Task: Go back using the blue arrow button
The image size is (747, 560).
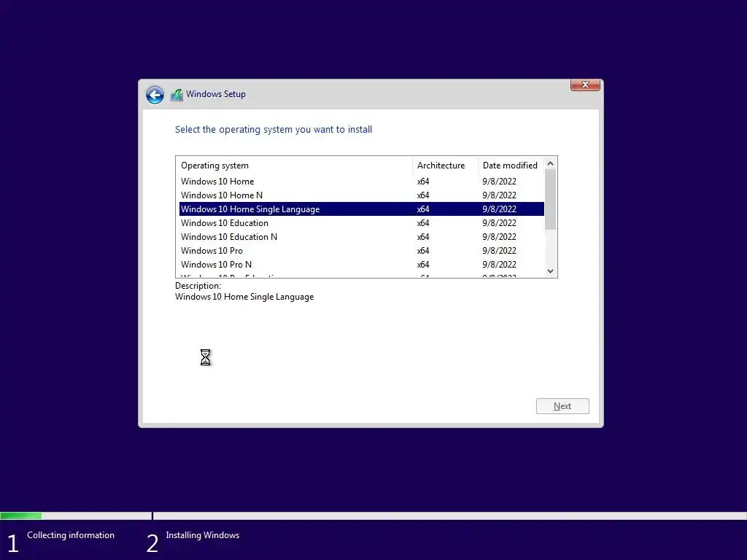Action: (x=155, y=95)
